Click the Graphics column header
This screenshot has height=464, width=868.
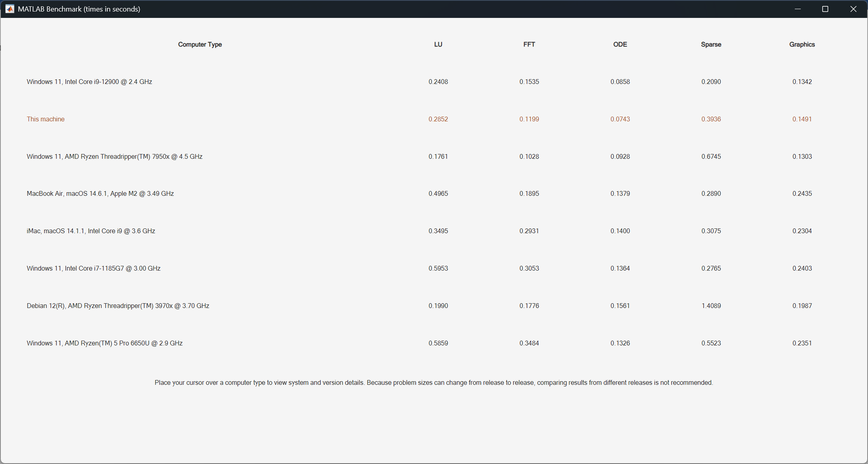click(x=802, y=45)
